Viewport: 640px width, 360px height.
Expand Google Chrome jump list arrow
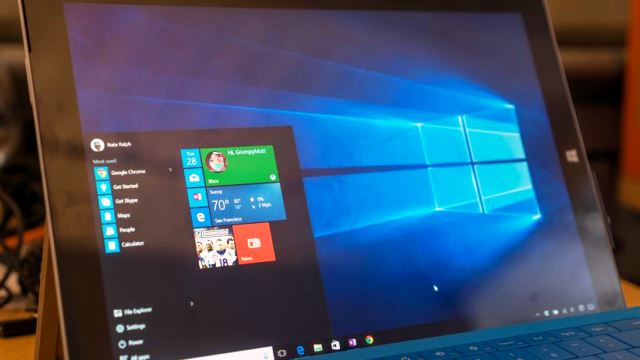click(x=170, y=170)
